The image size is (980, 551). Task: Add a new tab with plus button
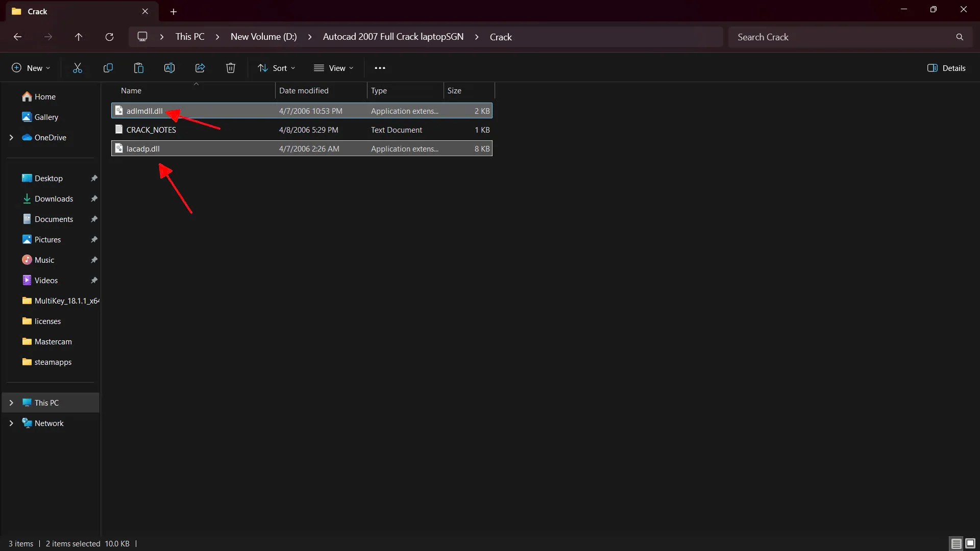174,11
